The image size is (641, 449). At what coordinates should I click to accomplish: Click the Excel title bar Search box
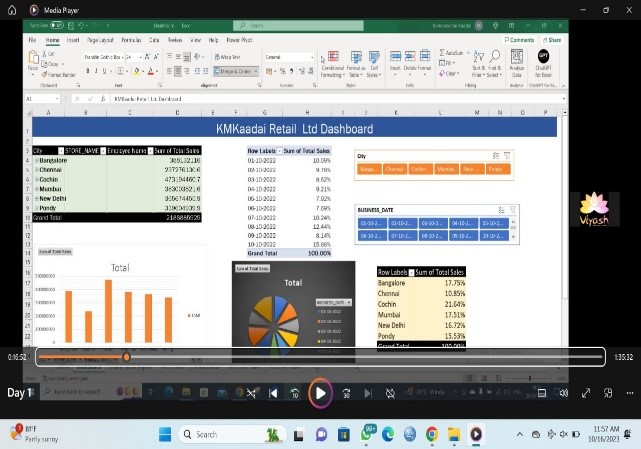click(298, 25)
